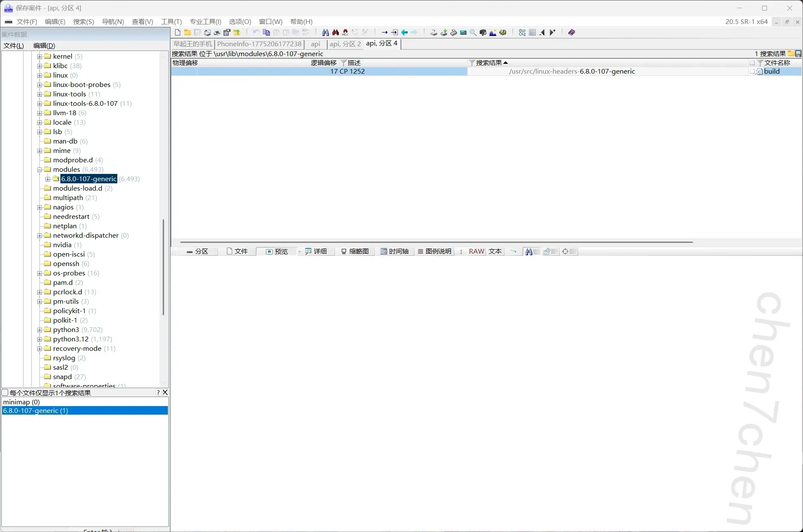Collapse the modules folder in tree
The height and width of the screenshot is (532, 803).
point(39,170)
